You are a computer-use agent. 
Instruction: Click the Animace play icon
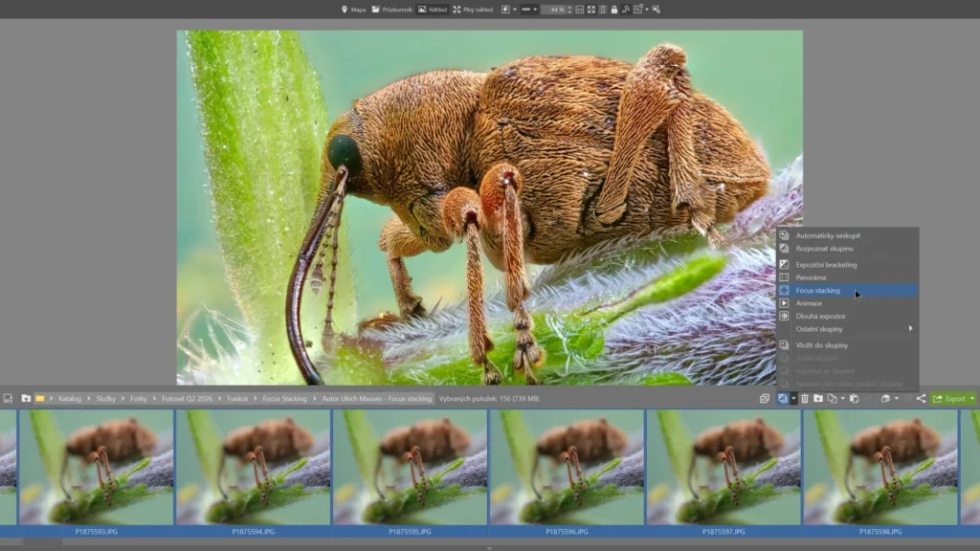pyautogui.click(x=784, y=303)
